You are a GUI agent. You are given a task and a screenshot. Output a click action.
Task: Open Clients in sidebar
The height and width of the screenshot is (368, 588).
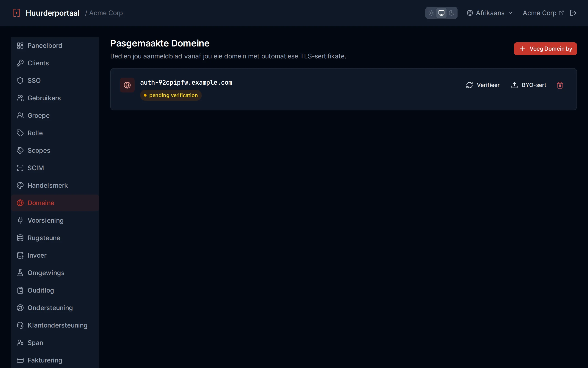55,63
